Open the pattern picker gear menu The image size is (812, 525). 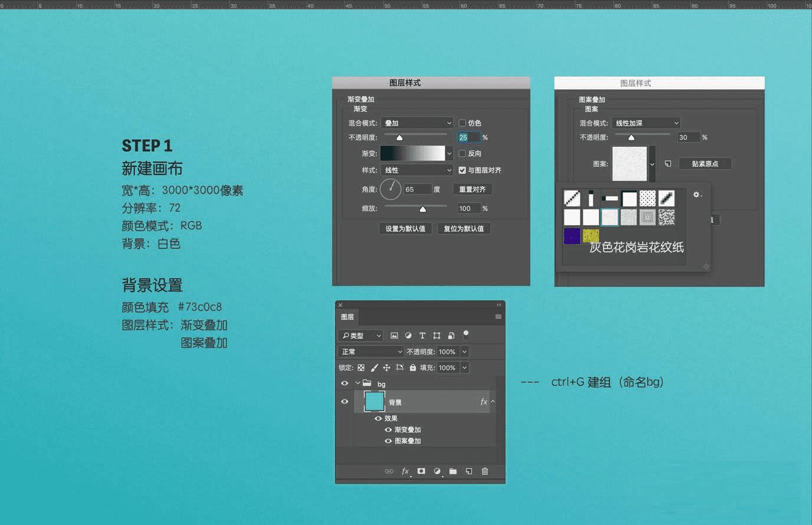697,194
